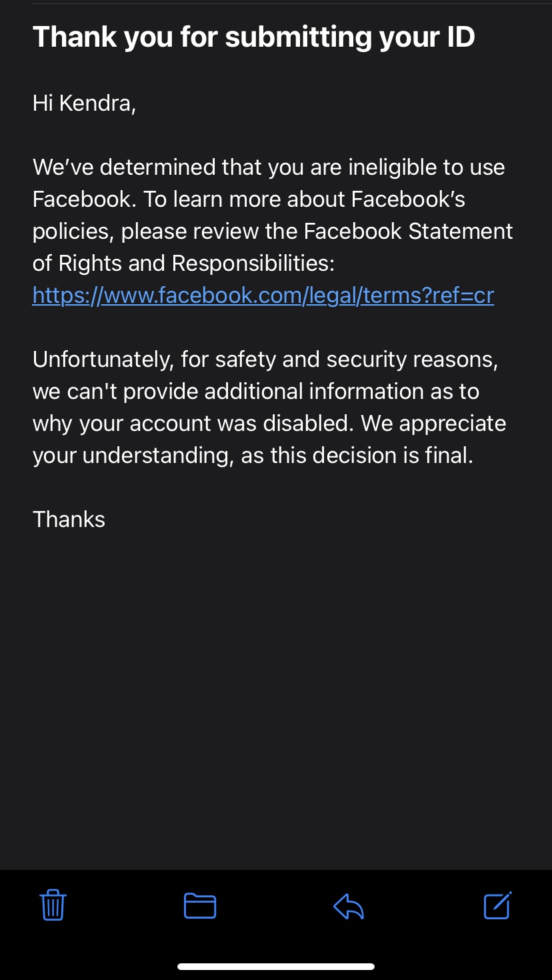Tap the word 'Thanks' in the email body
This screenshot has height=980, width=552.
[69, 519]
